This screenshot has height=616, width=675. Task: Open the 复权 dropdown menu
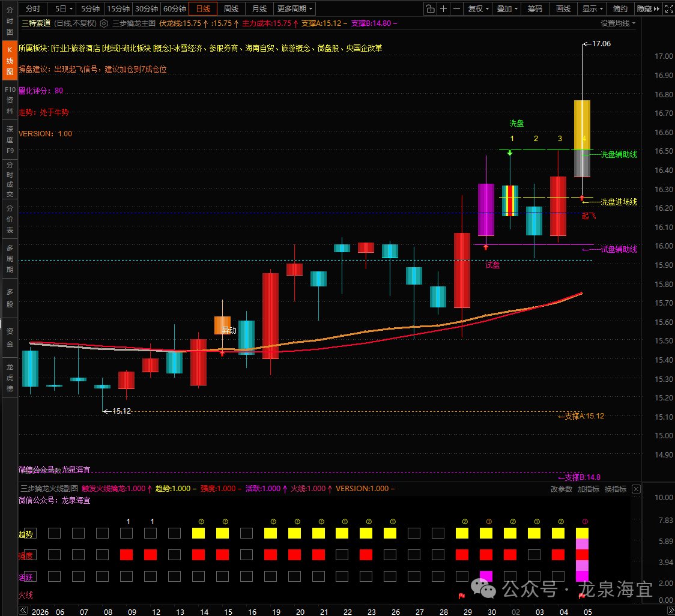tap(478, 9)
